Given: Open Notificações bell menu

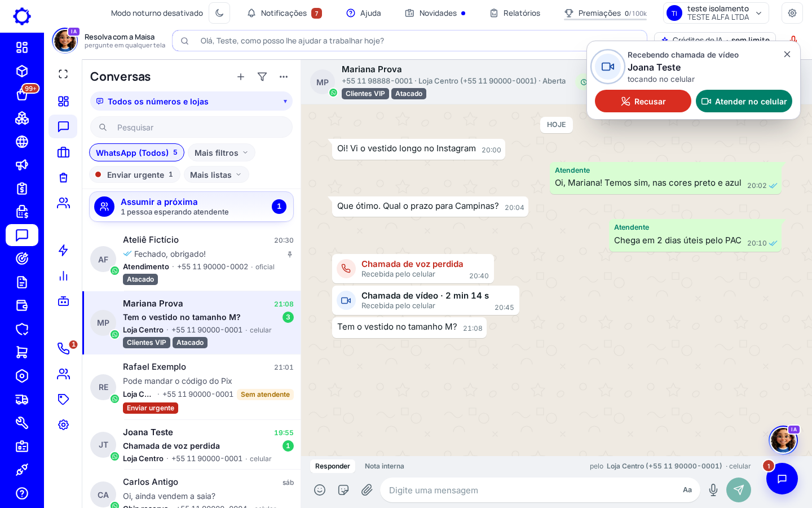Looking at the screenshot, I should (x=284, y=13).
